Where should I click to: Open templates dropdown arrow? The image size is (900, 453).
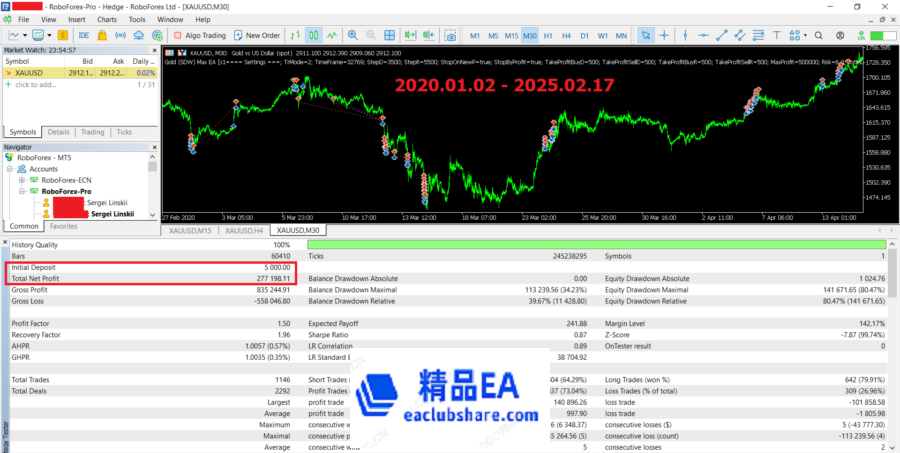pos(49,36)
